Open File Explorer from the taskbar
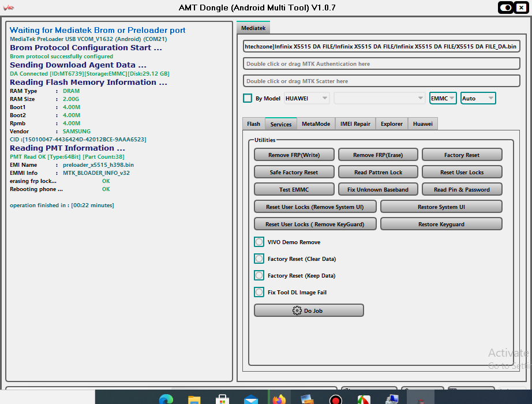Viewport: 532px width, 404px height. (194, 399)
